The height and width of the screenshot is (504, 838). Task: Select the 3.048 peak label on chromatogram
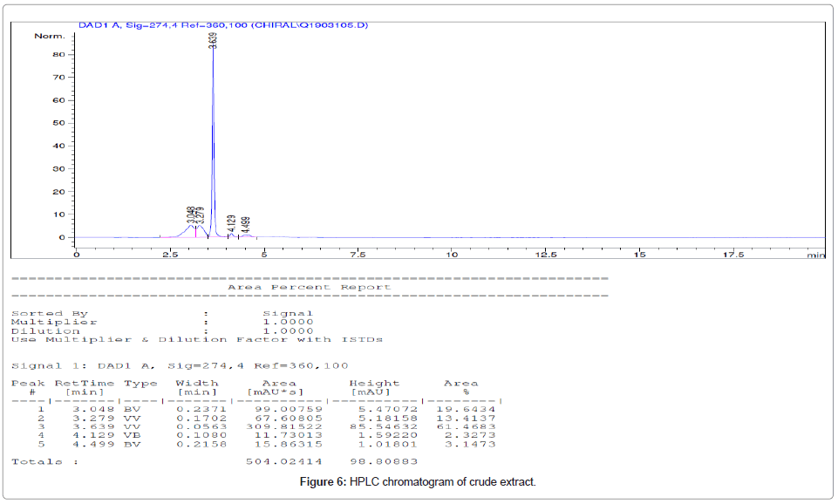[191, 215]
